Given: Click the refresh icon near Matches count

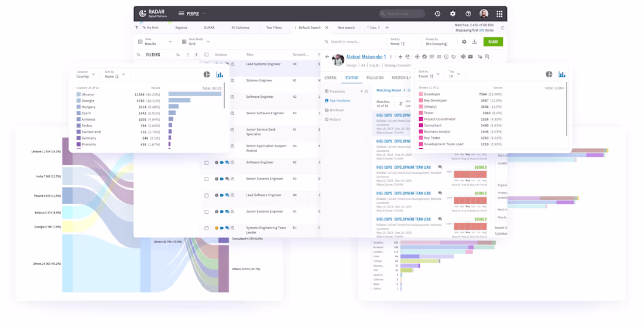Looking at the screenshot, I should pos(502,28).
